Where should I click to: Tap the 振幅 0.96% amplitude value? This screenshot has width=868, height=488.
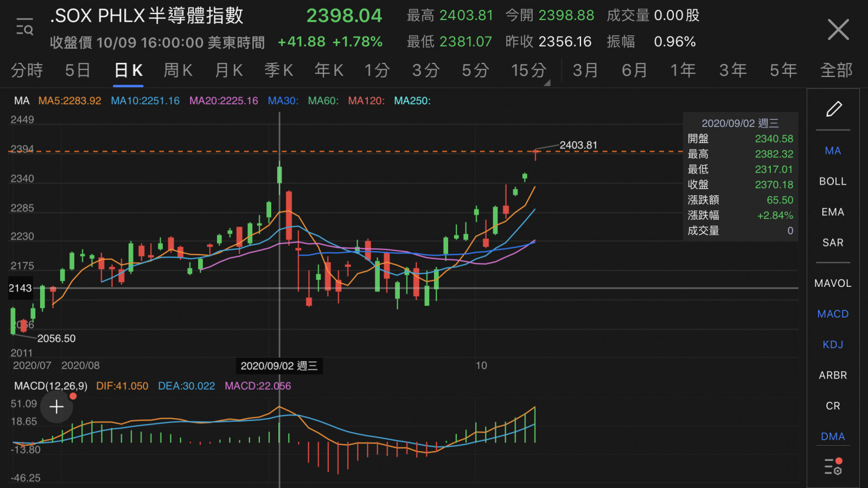click(651, 42)
